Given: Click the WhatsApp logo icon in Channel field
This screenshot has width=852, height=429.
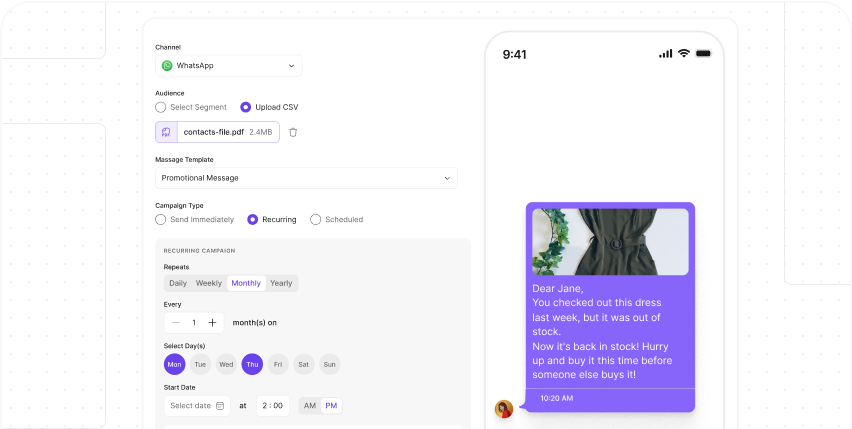Looking at the screenshot, I should (x=167, y=66).
